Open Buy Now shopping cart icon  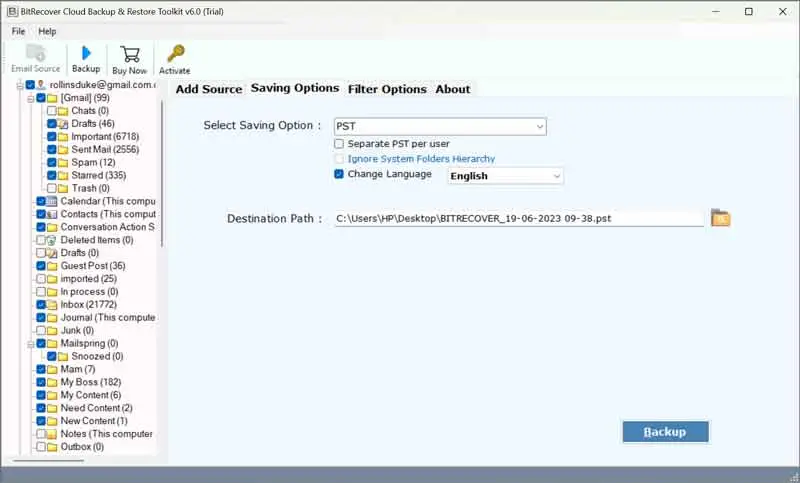click(x=130, y=54)
